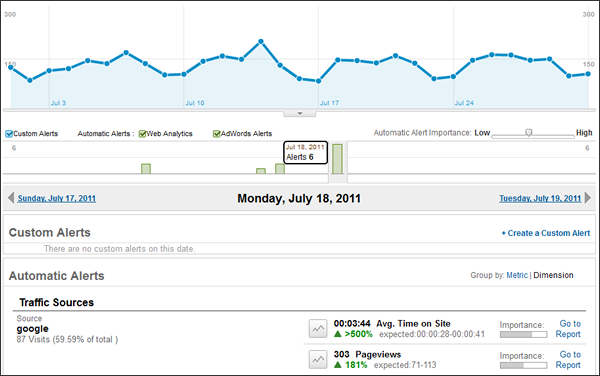Click the '181%' increase value
Viewport: 600px width, 376px height.
tap(356, 365)
